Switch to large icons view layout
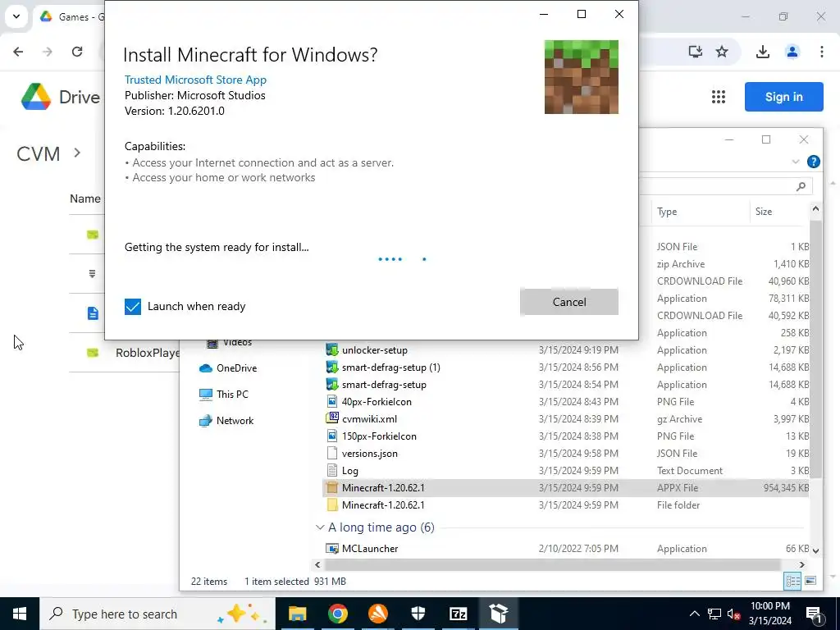This screenshot has width=840, height=630. 810,582
